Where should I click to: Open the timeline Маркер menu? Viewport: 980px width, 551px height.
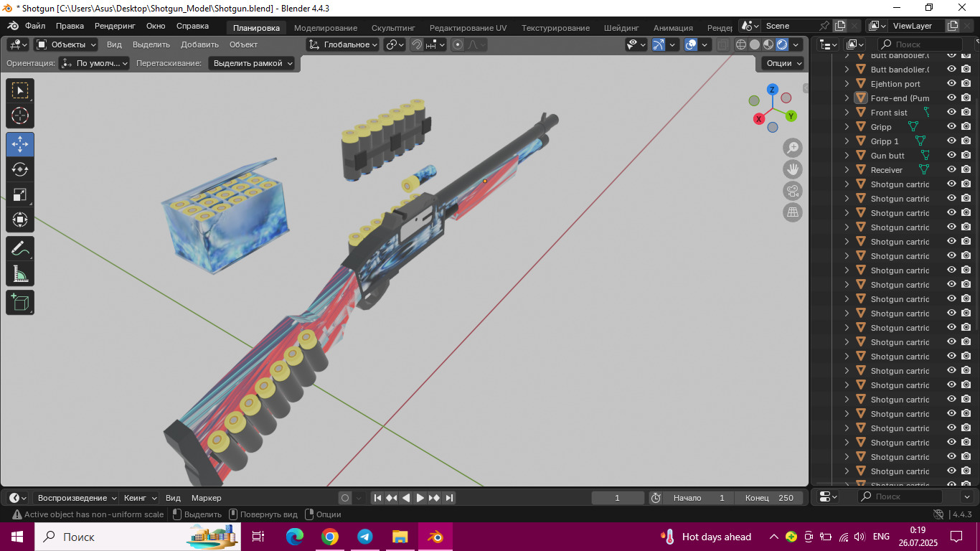207,498
